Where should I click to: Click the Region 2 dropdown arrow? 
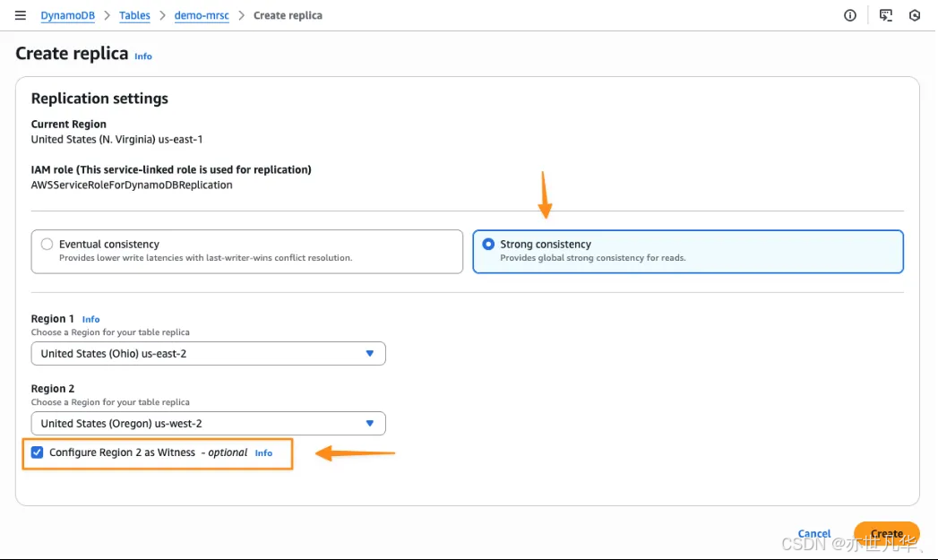click(x=370, y=424)
